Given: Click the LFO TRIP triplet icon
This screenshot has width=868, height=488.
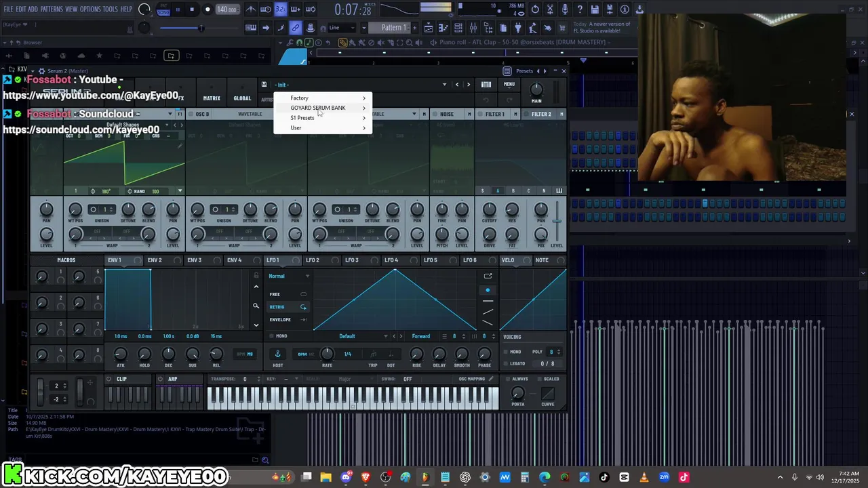Looking at the screenshot, I should pos(373,354).
